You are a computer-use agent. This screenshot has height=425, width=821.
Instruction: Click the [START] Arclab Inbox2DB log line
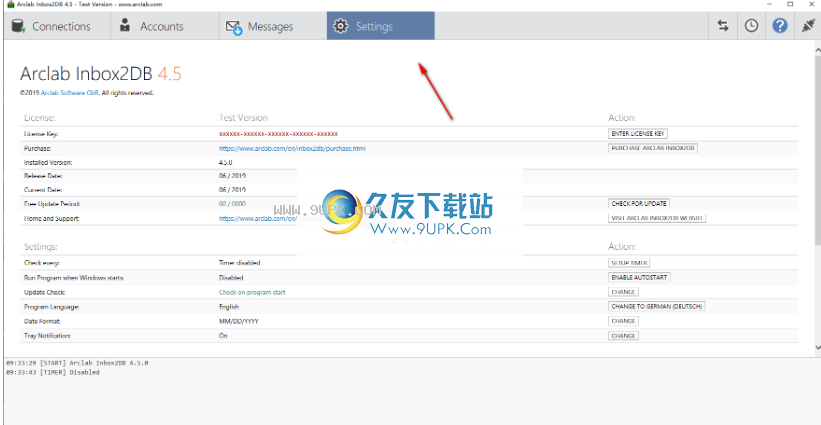click(77, 363)
